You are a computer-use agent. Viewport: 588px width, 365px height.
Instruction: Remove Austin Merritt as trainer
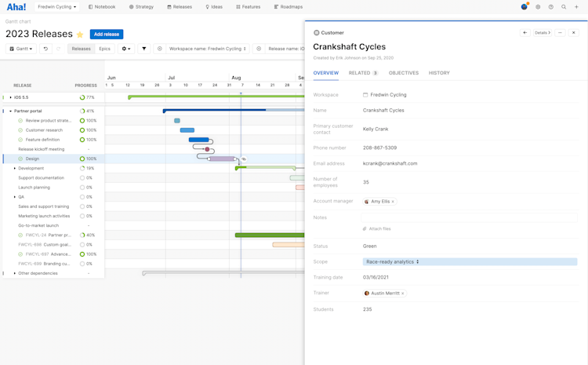(x=403, y=294)
